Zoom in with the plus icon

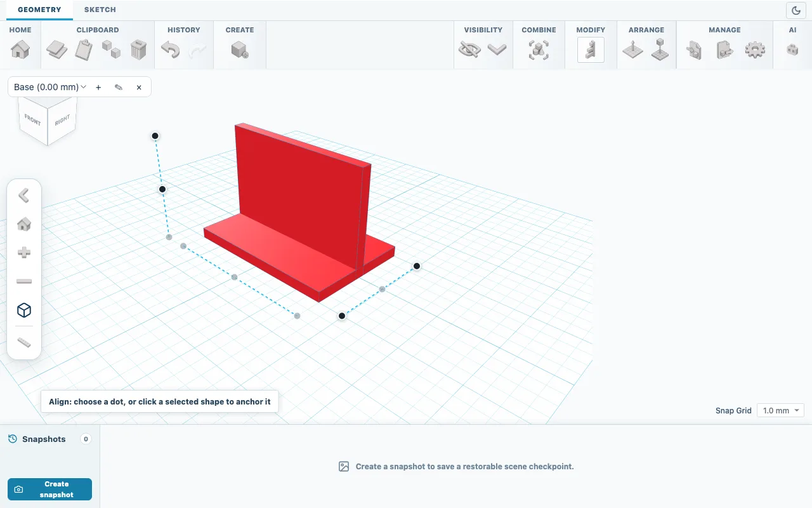[24, 252]
